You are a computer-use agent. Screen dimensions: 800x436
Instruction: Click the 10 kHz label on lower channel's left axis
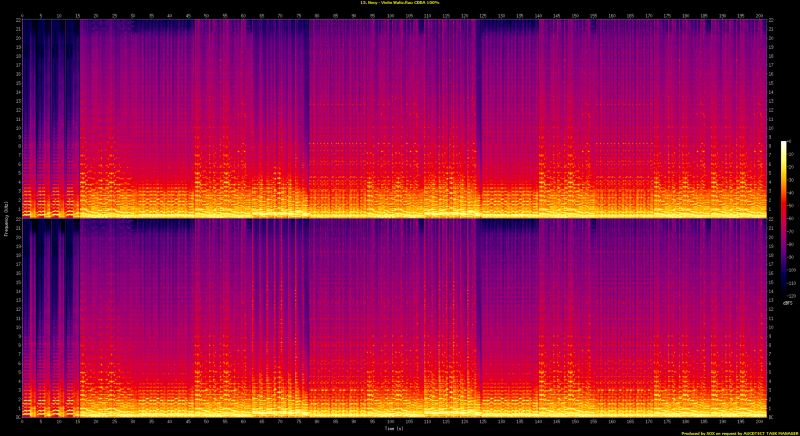tap(18, 326)
